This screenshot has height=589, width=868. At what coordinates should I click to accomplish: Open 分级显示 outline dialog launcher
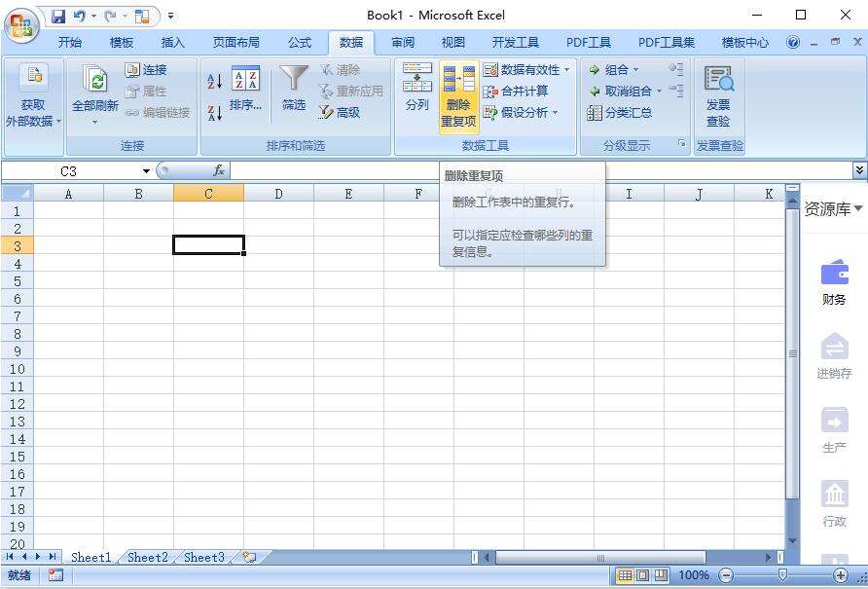682,144
